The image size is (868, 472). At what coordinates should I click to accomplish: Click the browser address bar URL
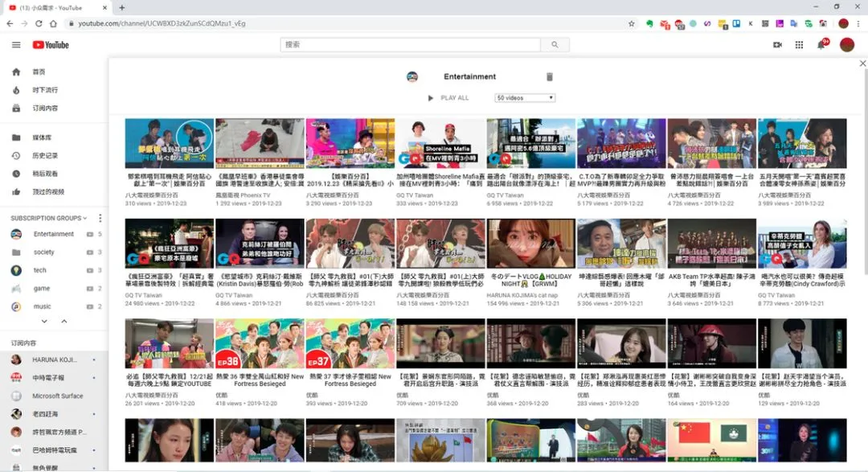tap(162, 23)
